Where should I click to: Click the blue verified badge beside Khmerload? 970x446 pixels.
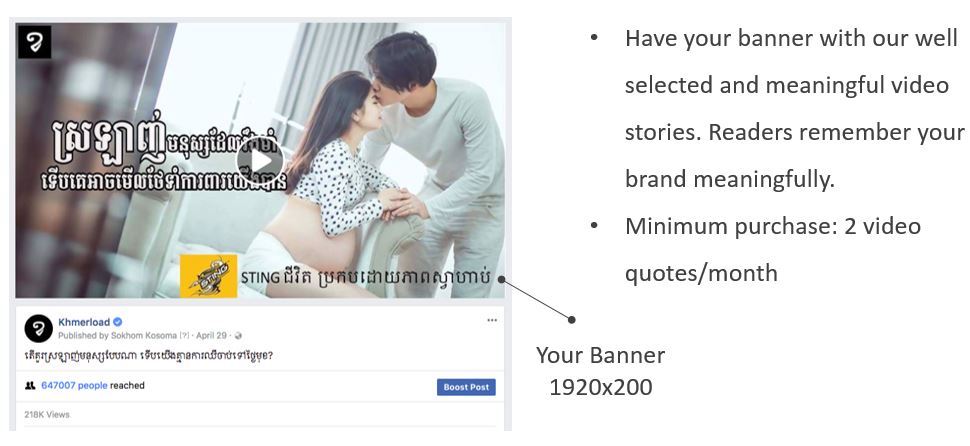pyautogui.click(x=118, y=322)
